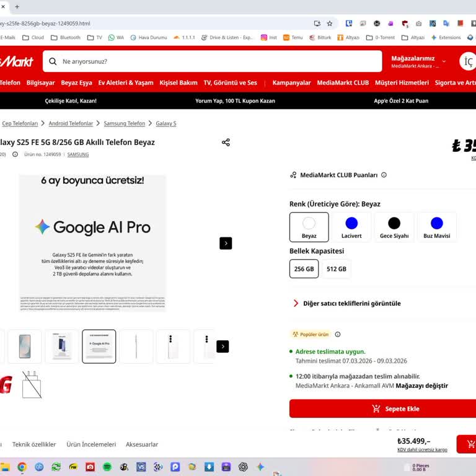Open Beyaz Eşya category menu
476x476 pixels.
point(76,82)
